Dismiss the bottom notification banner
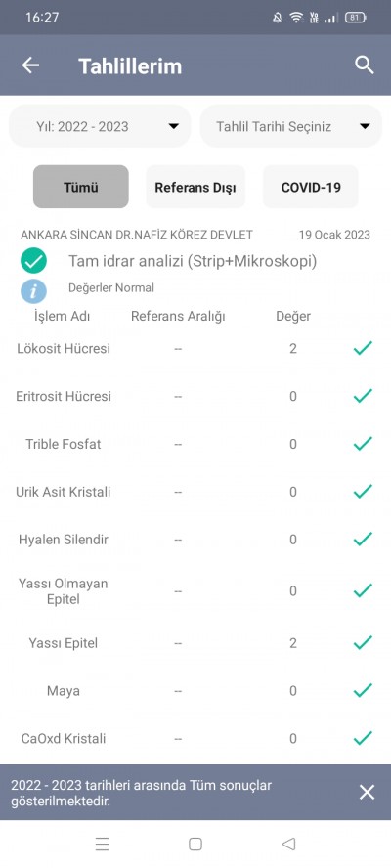This screenshot has height=868, width=391. pyautogui.click(x=368, y=792)
